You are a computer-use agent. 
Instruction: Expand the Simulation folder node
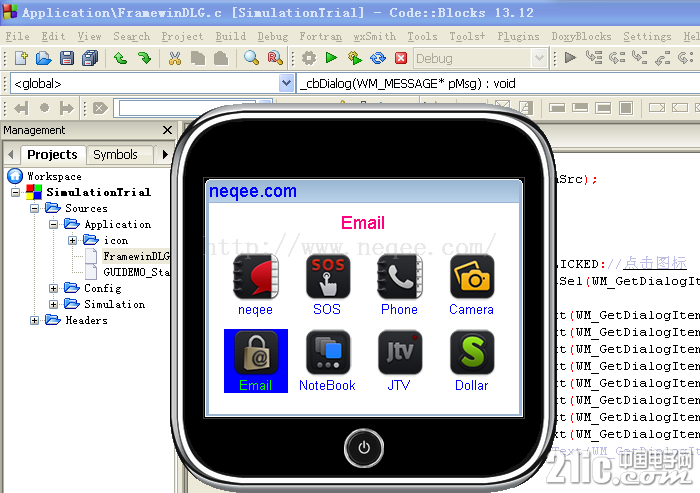tap(54, 305)
